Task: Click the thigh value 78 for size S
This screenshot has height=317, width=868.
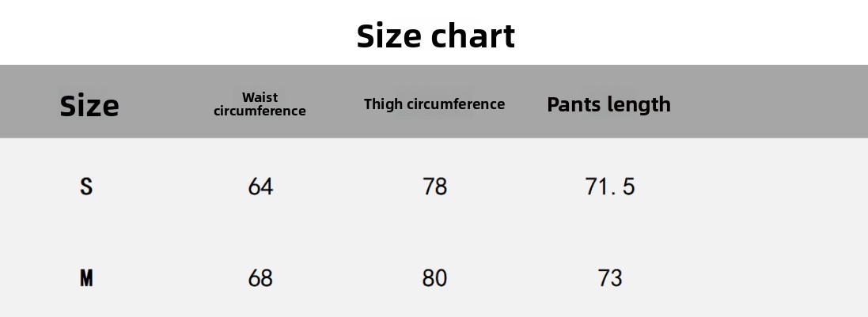Action: click(434, 187)
